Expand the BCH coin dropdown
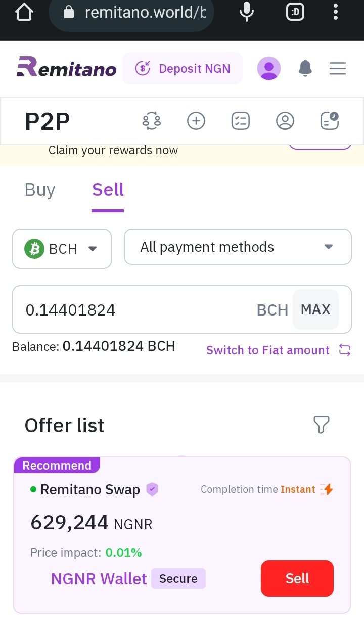 coord(62,249)
